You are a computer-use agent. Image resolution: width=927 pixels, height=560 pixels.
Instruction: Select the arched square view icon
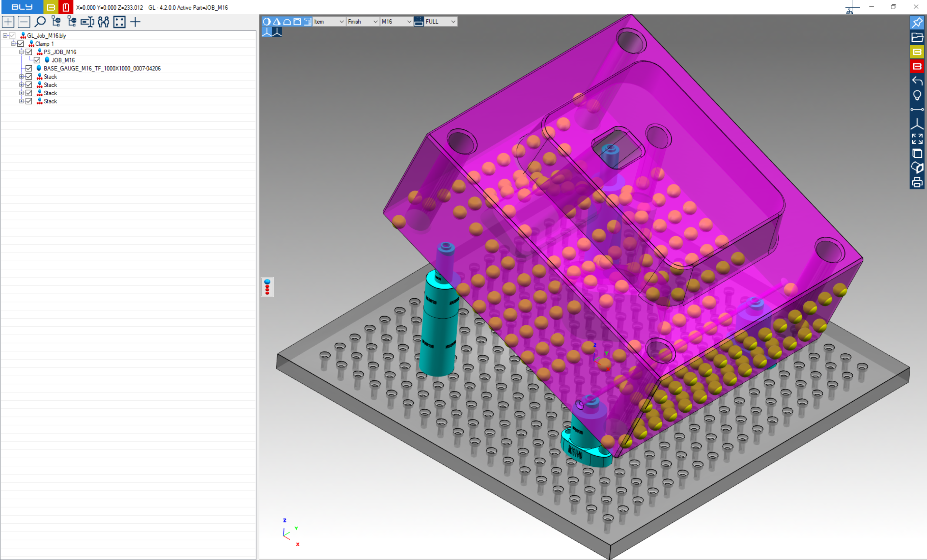(x=297, y=22)
